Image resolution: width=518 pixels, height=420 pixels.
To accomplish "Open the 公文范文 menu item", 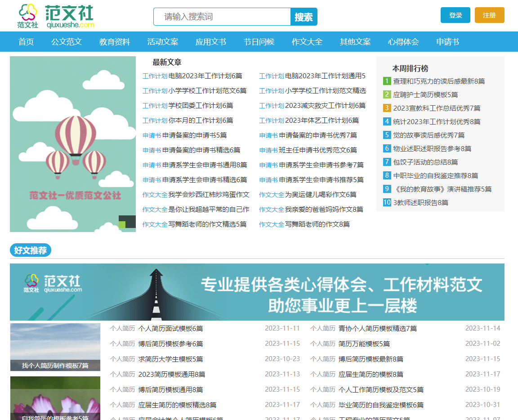I will click(x=67, y=42).
